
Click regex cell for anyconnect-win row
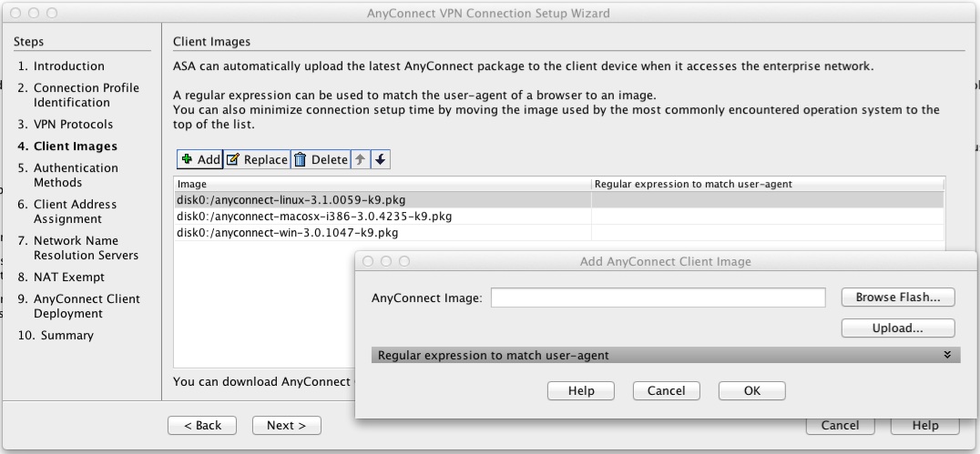coord(768,232)
